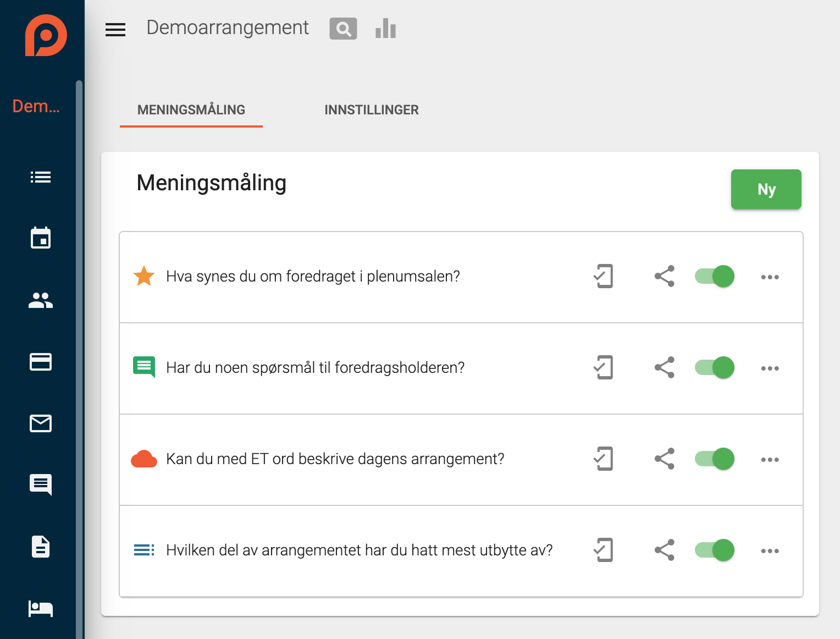Open the calendar icon in sidebar
Viewport: 840px width, 639px height.
tap(41, 238)
